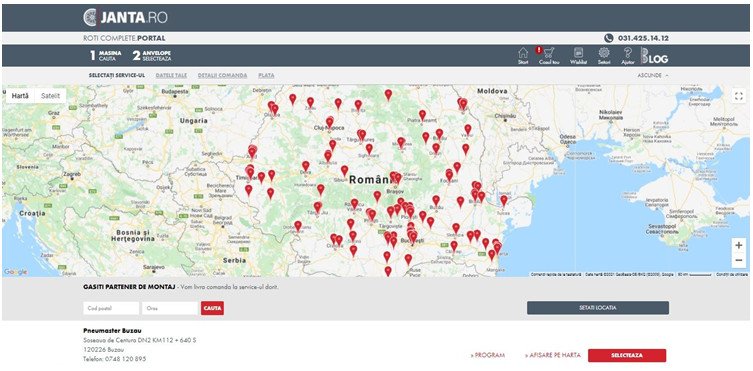Click the phone icon next to 031.425.14.12

coord(608,38)
